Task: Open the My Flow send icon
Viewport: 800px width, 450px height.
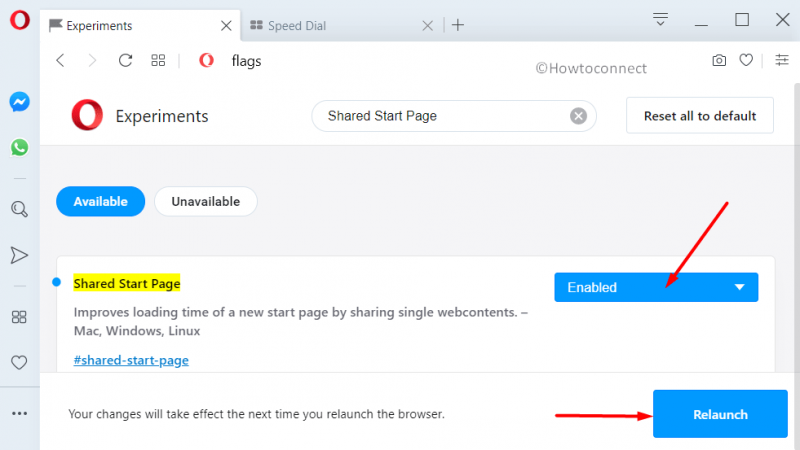Action: click(x=19, y=255)
